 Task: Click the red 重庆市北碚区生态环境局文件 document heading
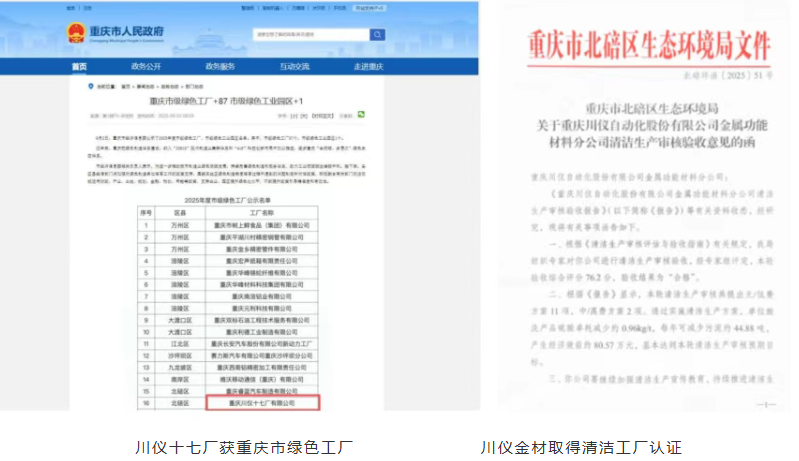point(649,45)
